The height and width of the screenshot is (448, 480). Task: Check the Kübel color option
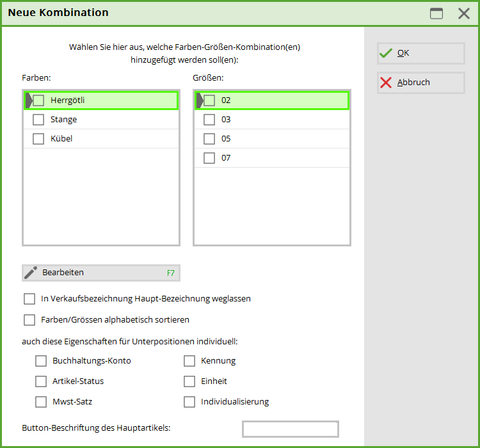pyautogui.click(x=38, y=139)
